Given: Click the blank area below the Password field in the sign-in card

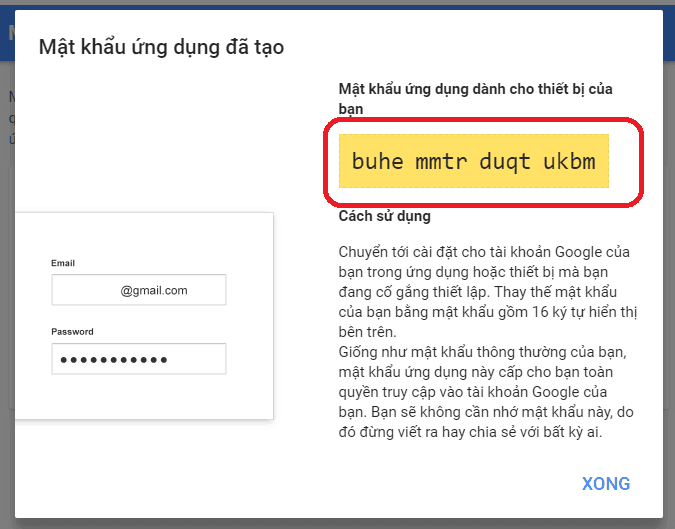Looking at the screenshot, I should pos(145,398).
